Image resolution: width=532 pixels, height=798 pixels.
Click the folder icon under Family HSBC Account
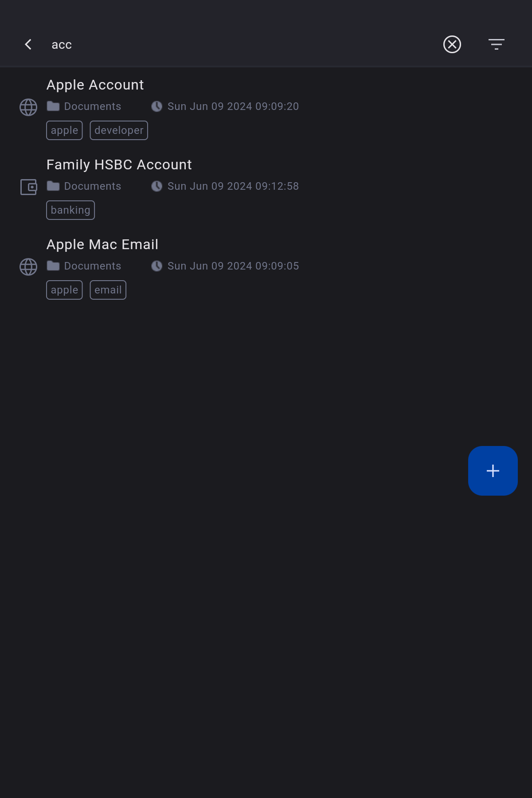tap(53, 186)
